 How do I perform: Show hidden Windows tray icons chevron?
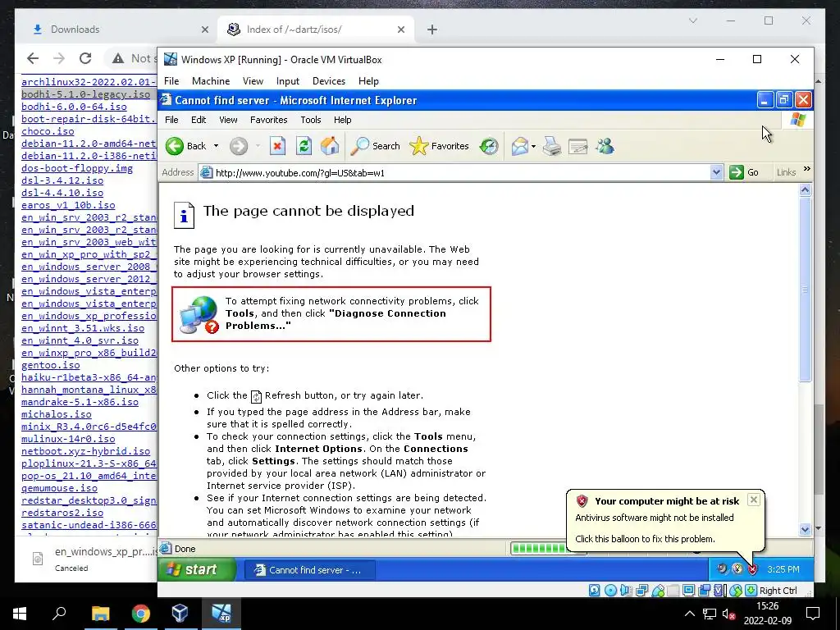click(x=690, y=614)
